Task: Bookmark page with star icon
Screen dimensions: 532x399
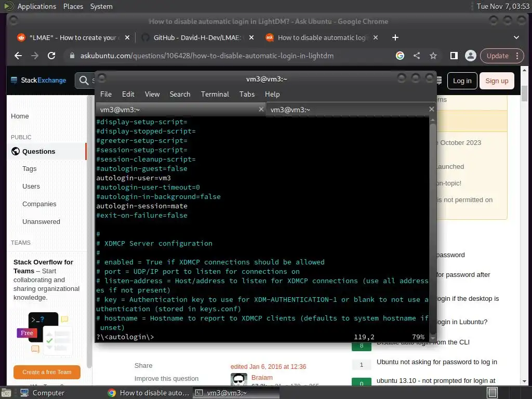Action: coord(433,56)
